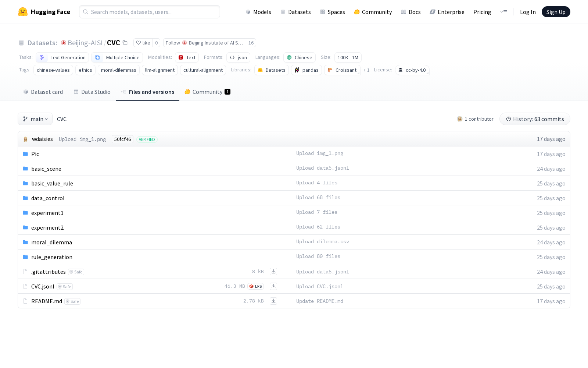Open the README.md file
This screenshot has width=588, height=368.
tap(47, 301)
